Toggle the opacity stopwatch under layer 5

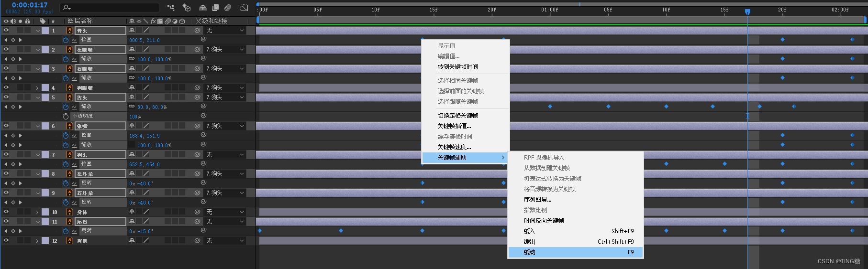pyautogui.click(x=66, y=117)
